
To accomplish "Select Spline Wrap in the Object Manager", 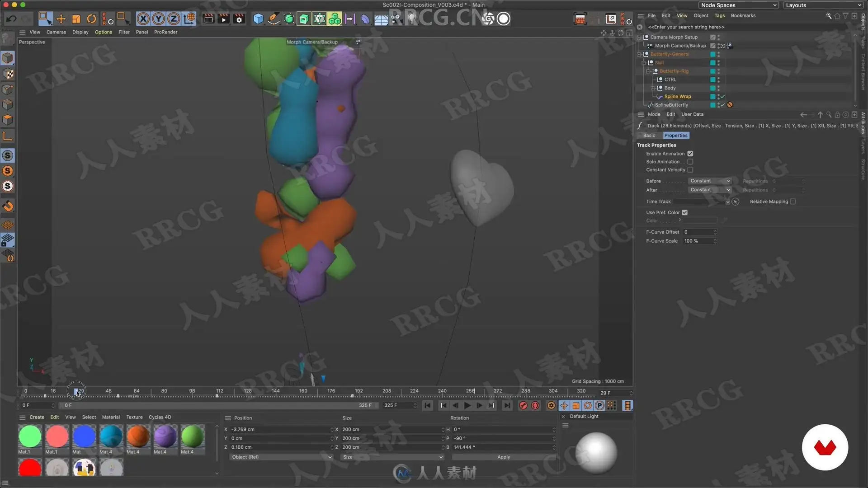I will tap(677, 97).
